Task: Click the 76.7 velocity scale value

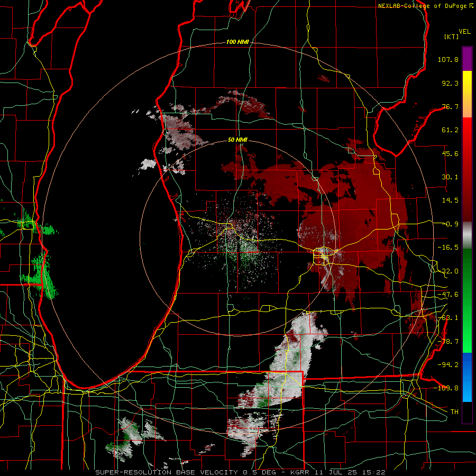Action: pyautogui.click(x=450, y=106)
